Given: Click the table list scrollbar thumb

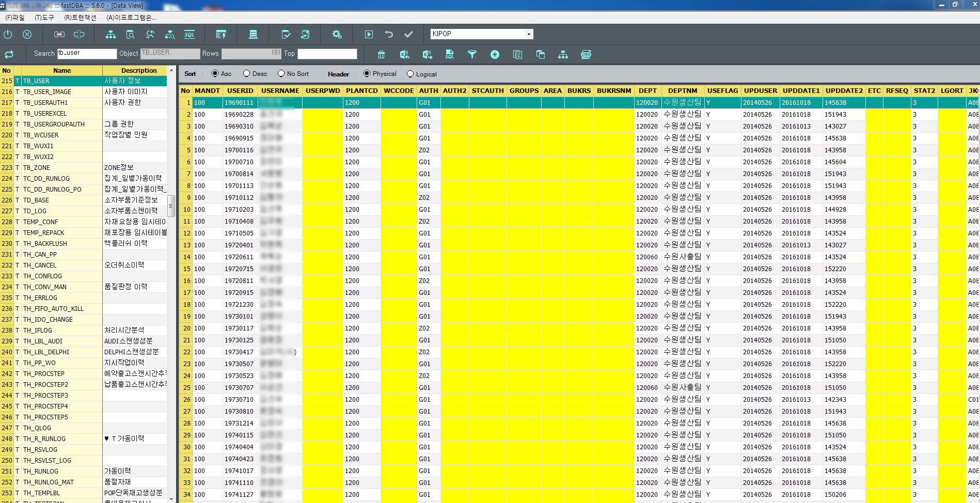Looking at the screenshot, I should pos(171,206).
